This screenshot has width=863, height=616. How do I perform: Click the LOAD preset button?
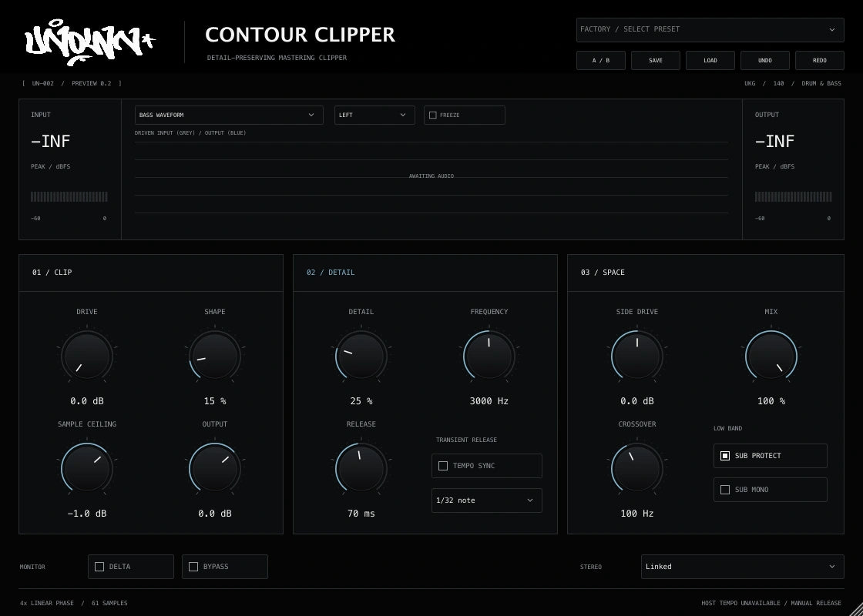(710, 61)
